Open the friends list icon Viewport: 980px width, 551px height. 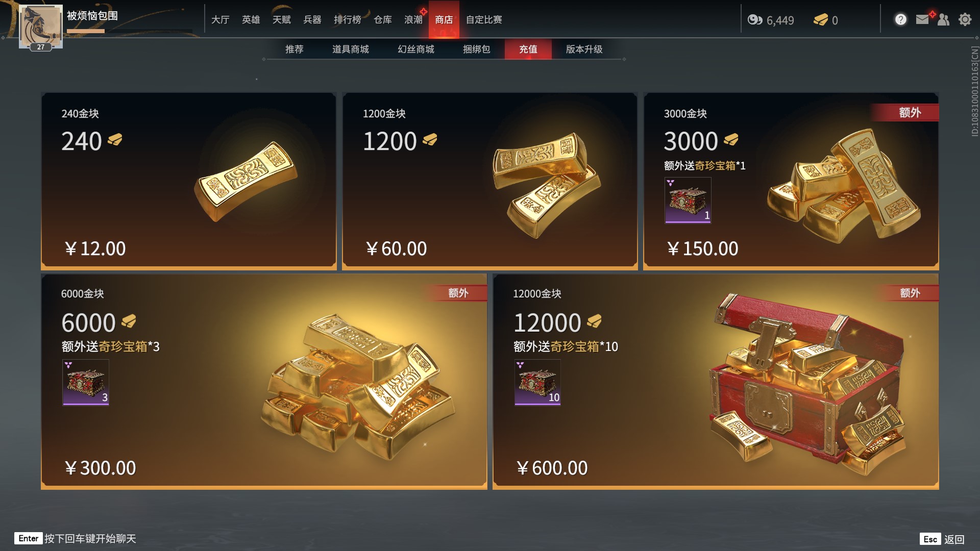tap(943, 19)
